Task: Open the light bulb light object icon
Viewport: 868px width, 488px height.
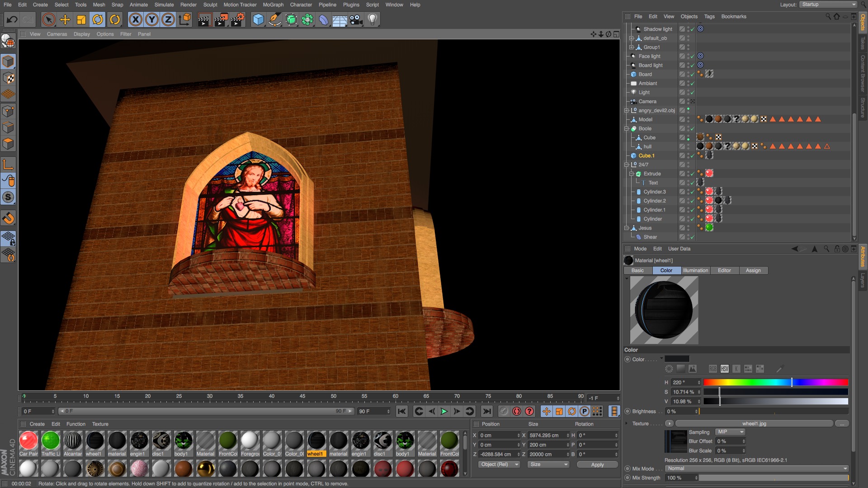Action: pos(372,19)
